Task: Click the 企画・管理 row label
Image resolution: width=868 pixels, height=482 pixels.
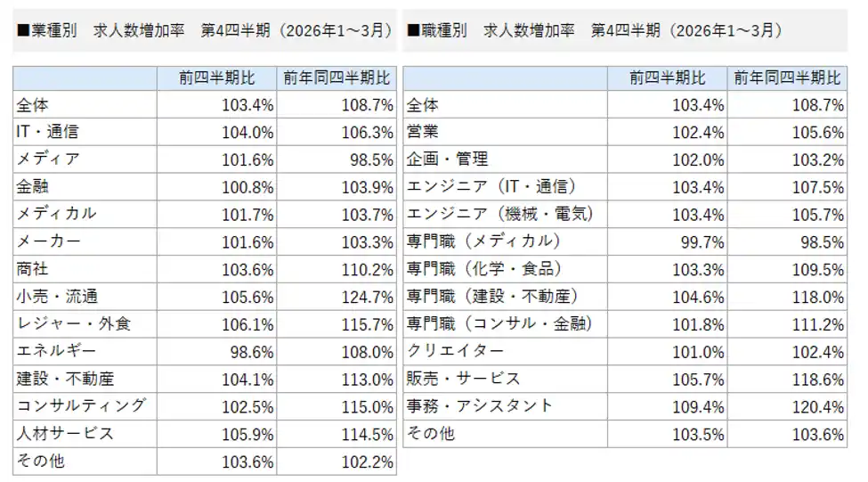Action: 448,159
